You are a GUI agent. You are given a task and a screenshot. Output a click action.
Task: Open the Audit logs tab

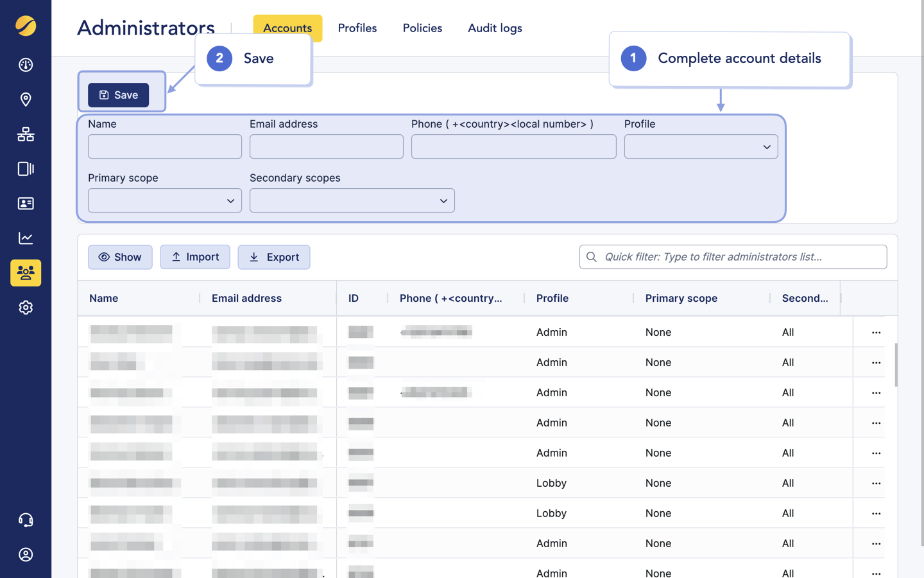495,28
